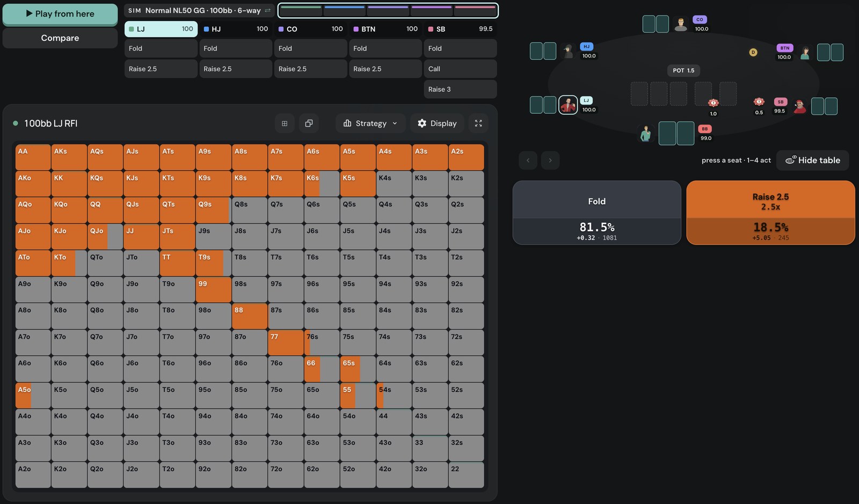The height and width of the screenshot is (504, 859).
Task: Select the BTN player avatar at the table
Action: (805, 52)
